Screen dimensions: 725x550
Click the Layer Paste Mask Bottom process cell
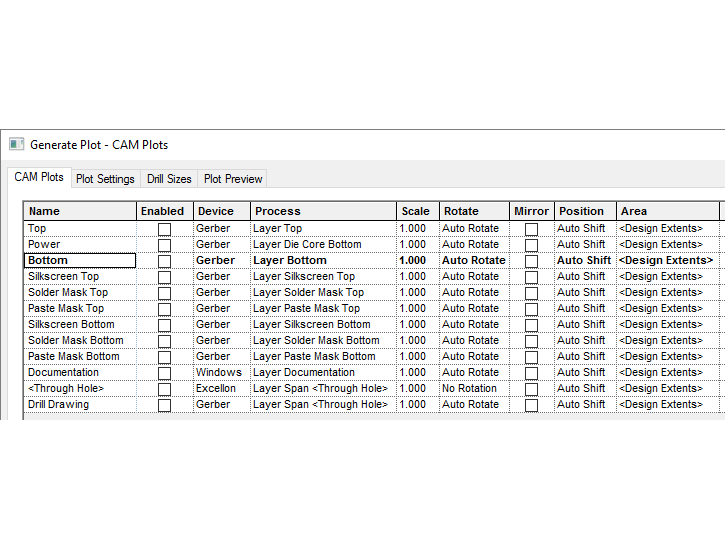(323, 356)
